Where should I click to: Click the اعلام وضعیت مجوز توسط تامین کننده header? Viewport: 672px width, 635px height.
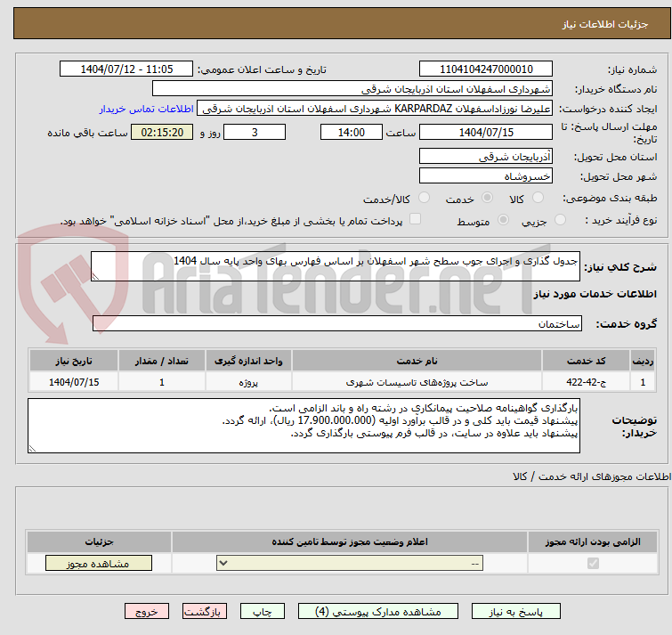[x=350, y=541]
